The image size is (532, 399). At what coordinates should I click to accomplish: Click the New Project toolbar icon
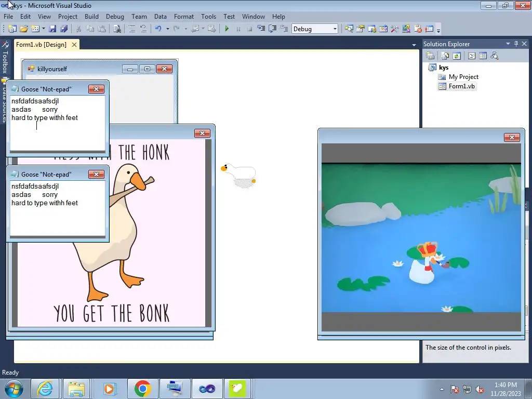12,29
